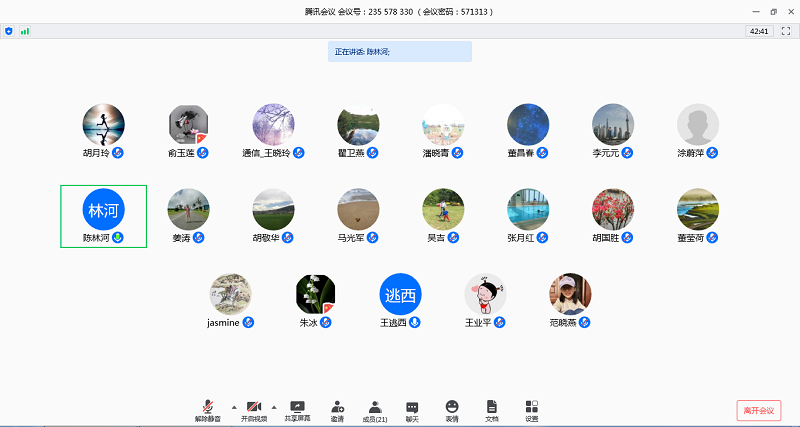800x427 pixels.
Task: Turn on camera with 开启视频
Action: (x=254, y=409)
